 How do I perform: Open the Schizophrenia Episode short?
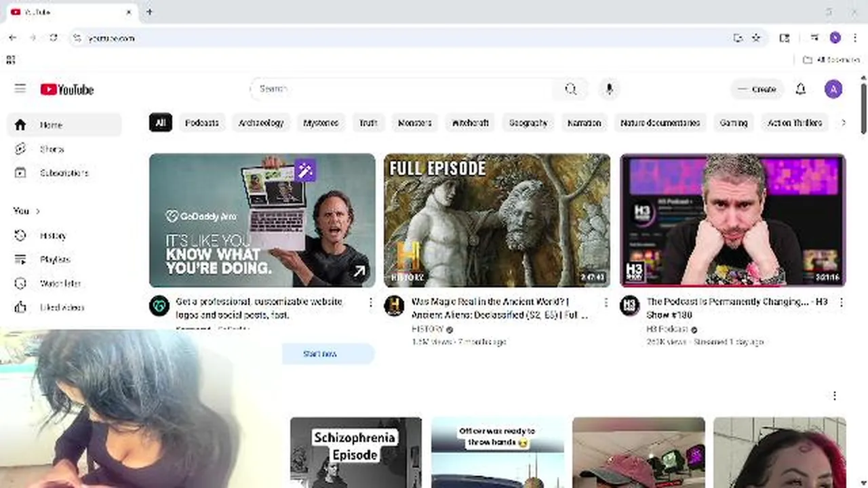coord(356,452)
